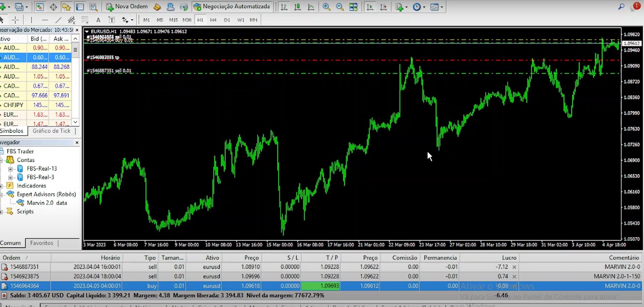Switch chart to candlestick mode
644x307 pixels.
(x=297, y=7)
